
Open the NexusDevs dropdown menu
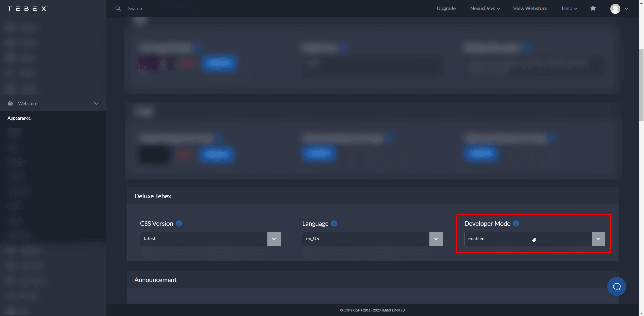coord(485,8)
